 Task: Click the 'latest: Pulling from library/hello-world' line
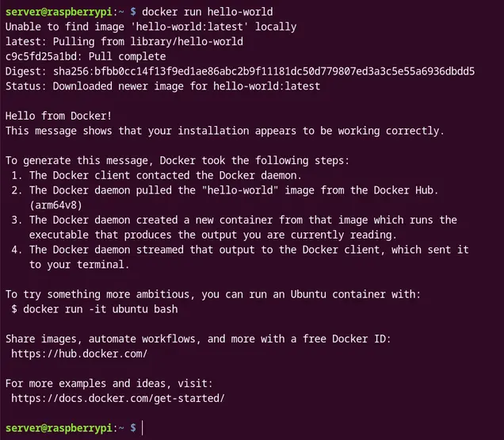coord(124,41)
